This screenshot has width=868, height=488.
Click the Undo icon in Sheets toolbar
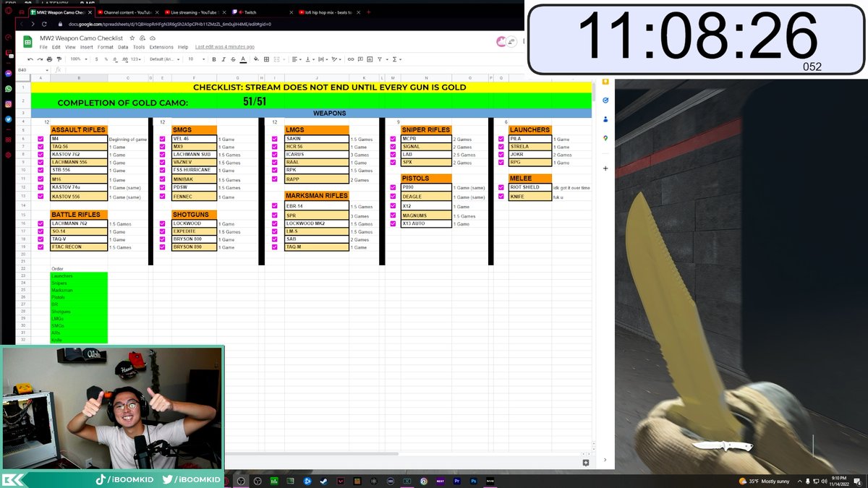pos(30,59)
